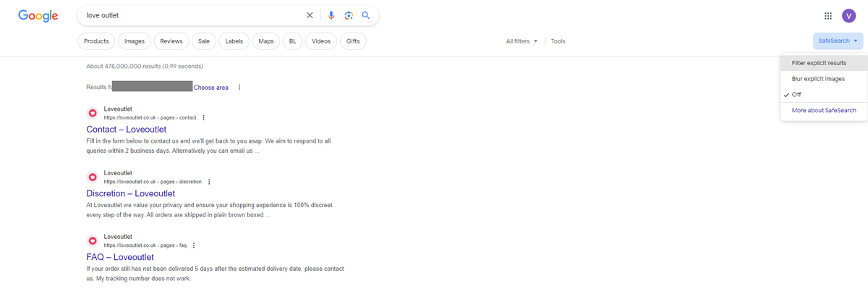Screen dimensions: 868x294
Task: Switch to Maps results
Action: coord(266,41)
